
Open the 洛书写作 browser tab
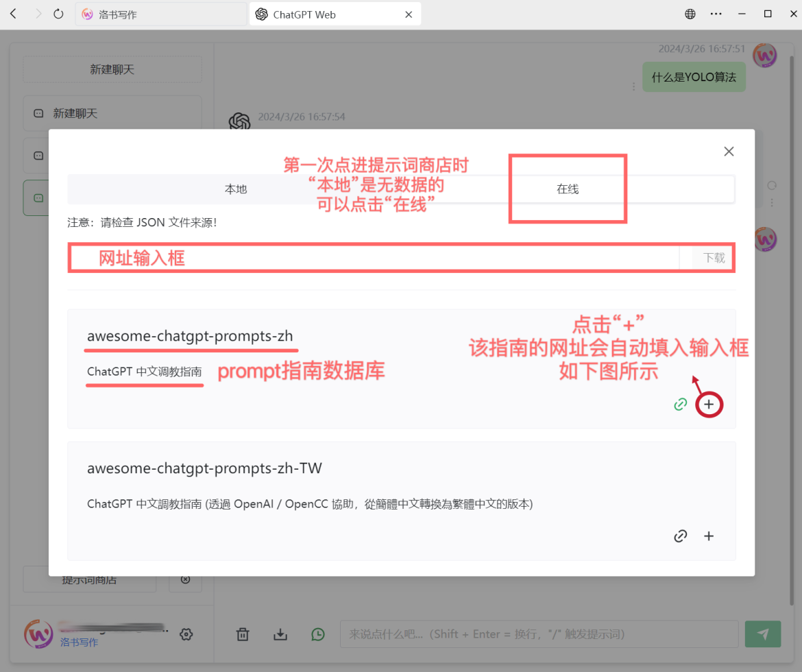[x=160, y=14]
